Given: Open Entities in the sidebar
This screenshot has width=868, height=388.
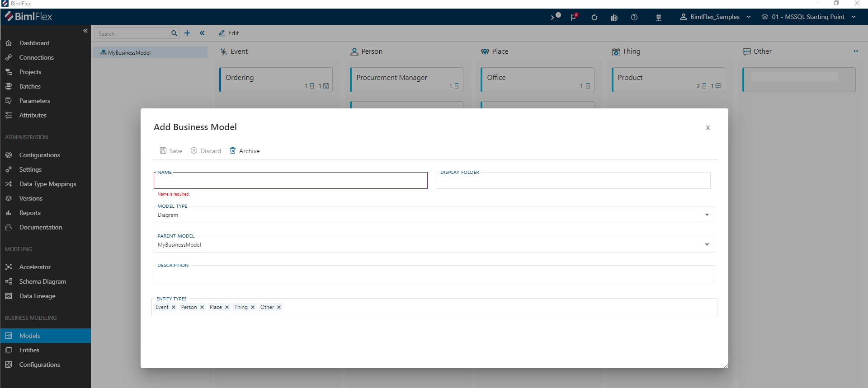Looking at the screenshot, I should 29,350.
